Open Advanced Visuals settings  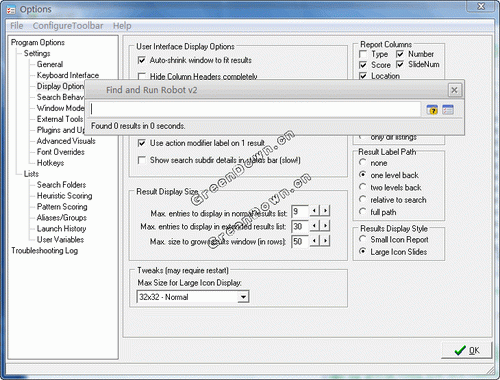pos(66,141)
